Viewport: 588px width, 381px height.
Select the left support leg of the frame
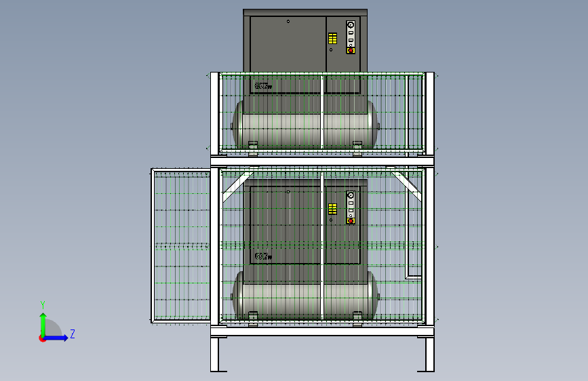click(x=215, y=354)
